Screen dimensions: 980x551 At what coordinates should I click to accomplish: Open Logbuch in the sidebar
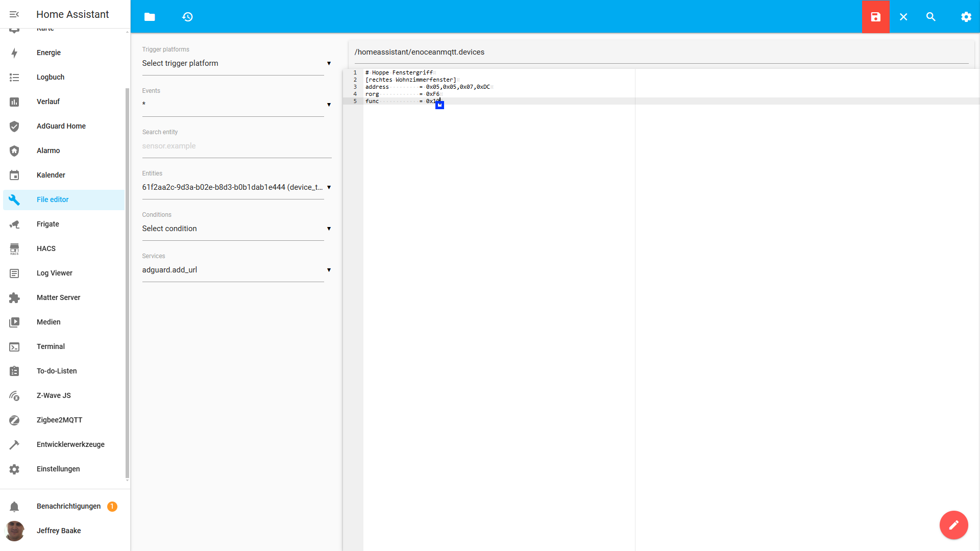tap(64, 77)
